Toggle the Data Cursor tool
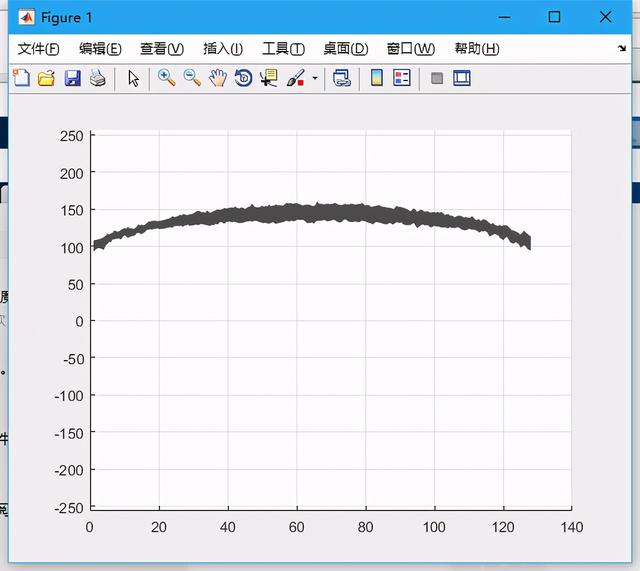The width and height of the screenshot is (640, 571). pos(268,78)
